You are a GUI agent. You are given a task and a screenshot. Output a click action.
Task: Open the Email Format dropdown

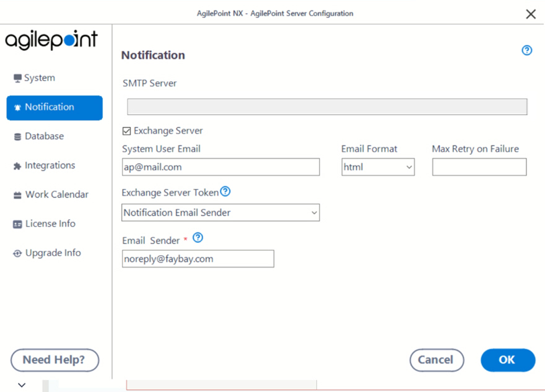click(378, 167)
